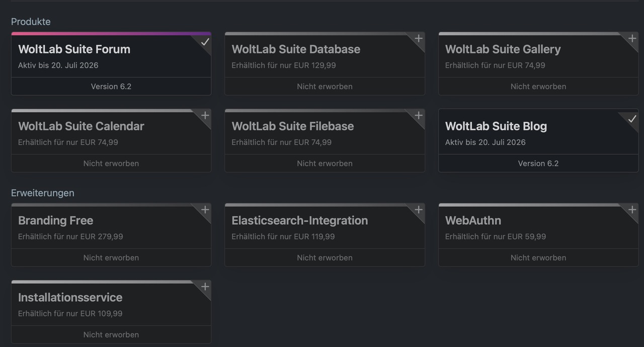This screenshot has height=347, width=644.
Task: Click Nicht erworben under Branding Free
Action: [x=111, y=257]
